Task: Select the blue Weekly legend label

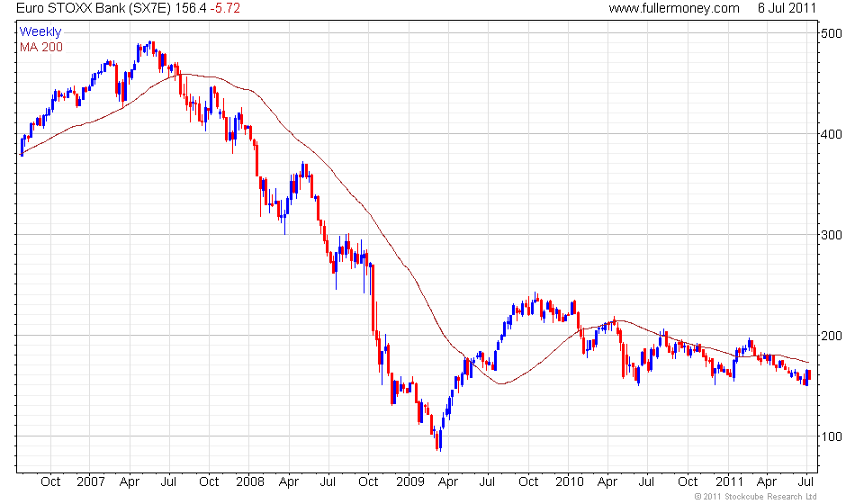Action: 40,31
